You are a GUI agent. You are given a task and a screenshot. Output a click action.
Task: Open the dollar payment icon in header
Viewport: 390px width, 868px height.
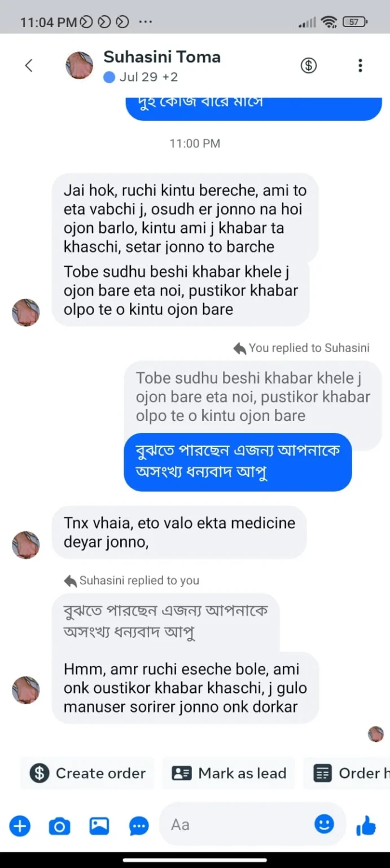click(308, 66)
